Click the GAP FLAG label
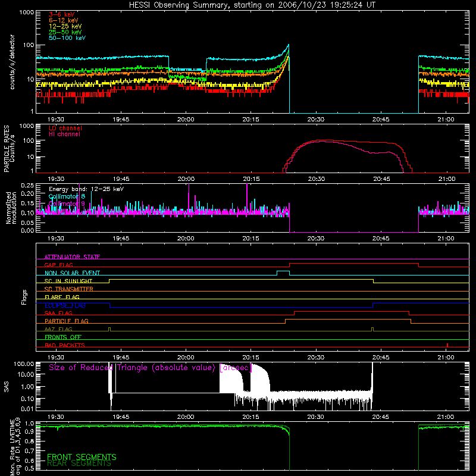Viewport: 476px width, 476px height. [x=58, y=265]
